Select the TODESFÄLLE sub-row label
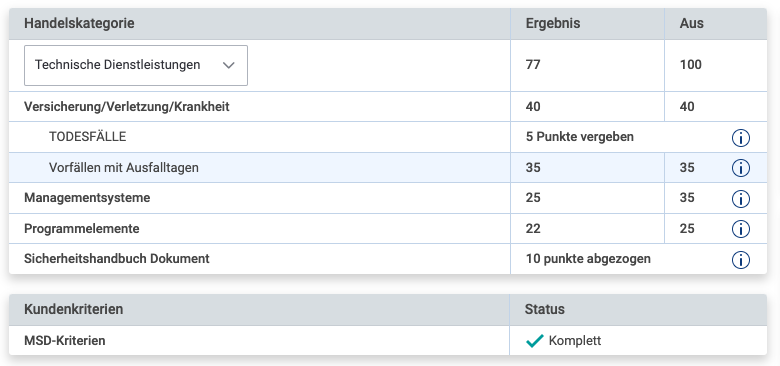The image size is (780, 366). click(x=88, y=137)
